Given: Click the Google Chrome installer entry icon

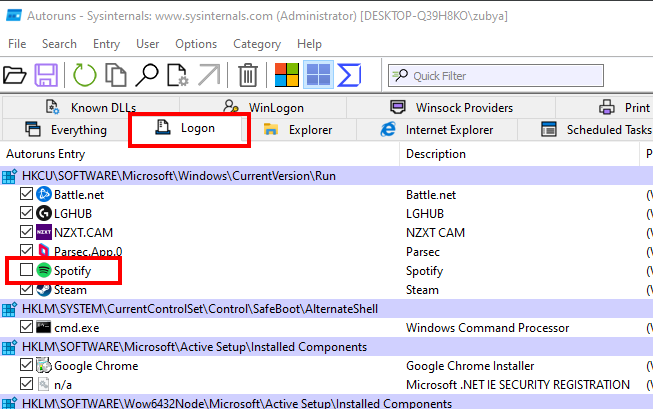Looking at the screenshot, I should (44, 365).
